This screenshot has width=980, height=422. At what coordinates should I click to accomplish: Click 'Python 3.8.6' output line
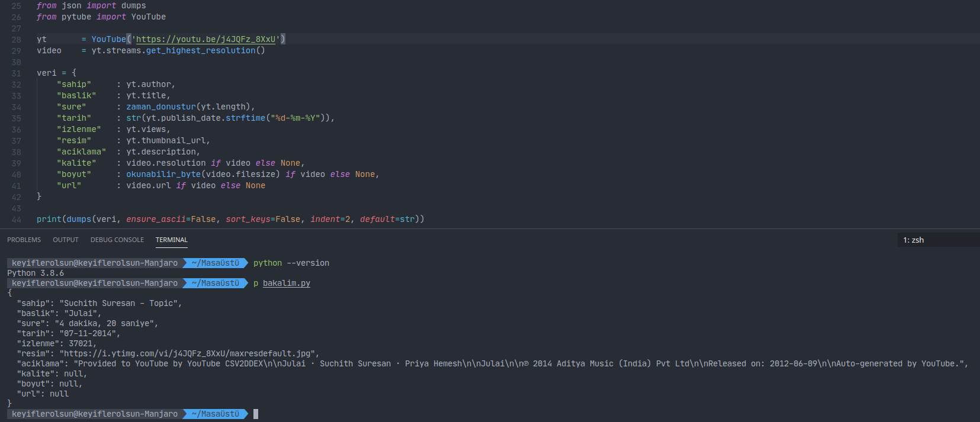point(36,273)
